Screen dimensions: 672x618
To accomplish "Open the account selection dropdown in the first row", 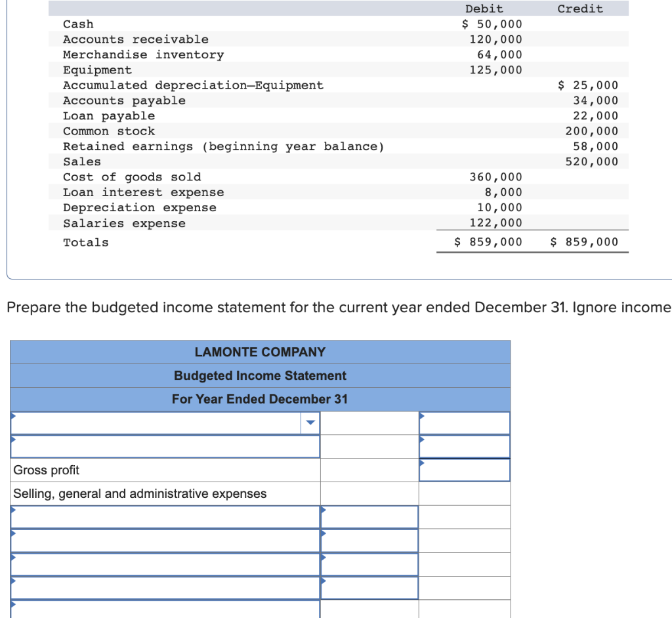I will coord(310,422).
